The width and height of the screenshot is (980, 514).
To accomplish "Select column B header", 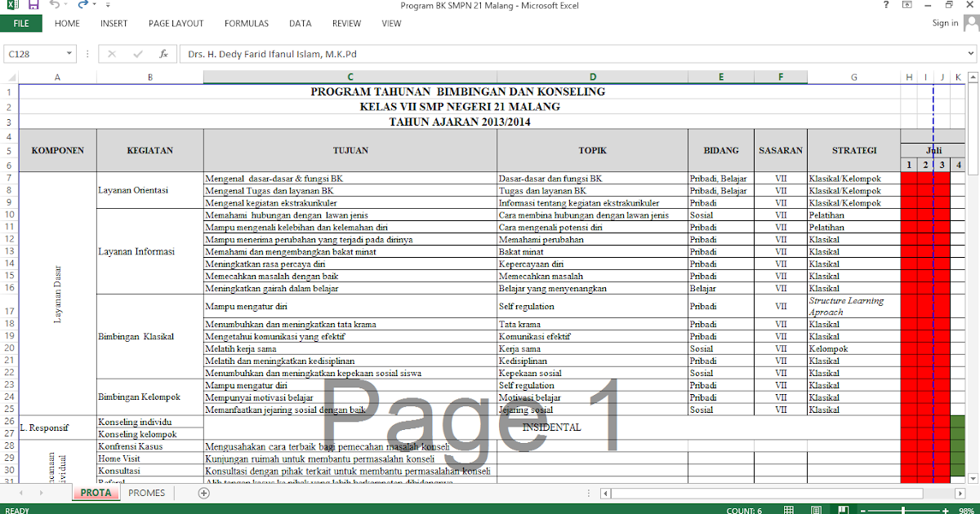I will click(x=150, y=78).
